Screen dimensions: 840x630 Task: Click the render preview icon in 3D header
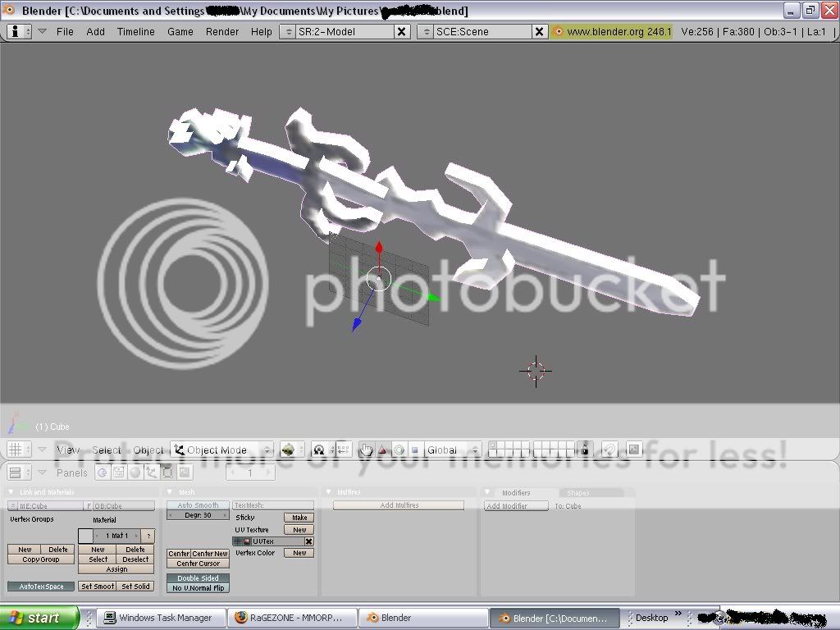tap(633, 450)
